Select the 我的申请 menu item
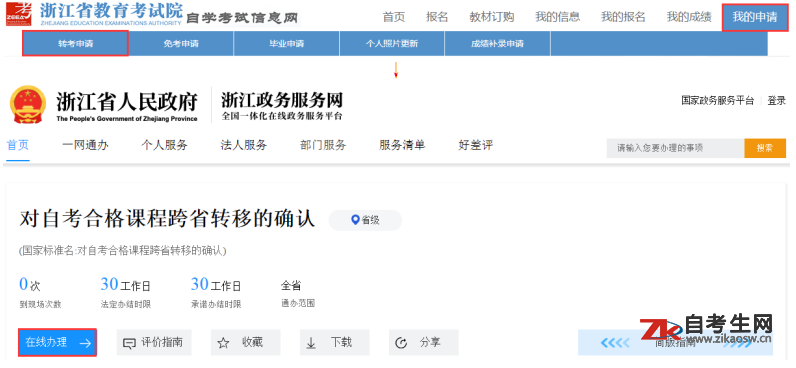This screenshot has height=368, width=796. point(755,17)
